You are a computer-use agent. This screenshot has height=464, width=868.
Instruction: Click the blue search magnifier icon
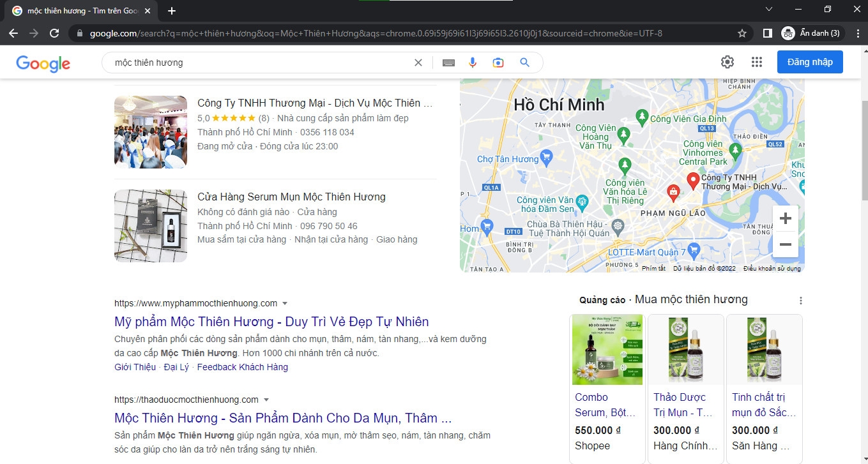525,63
